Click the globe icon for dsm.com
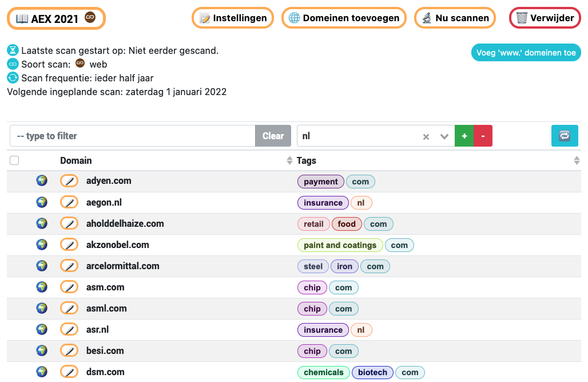588x382 pixels. click(42, 372)
